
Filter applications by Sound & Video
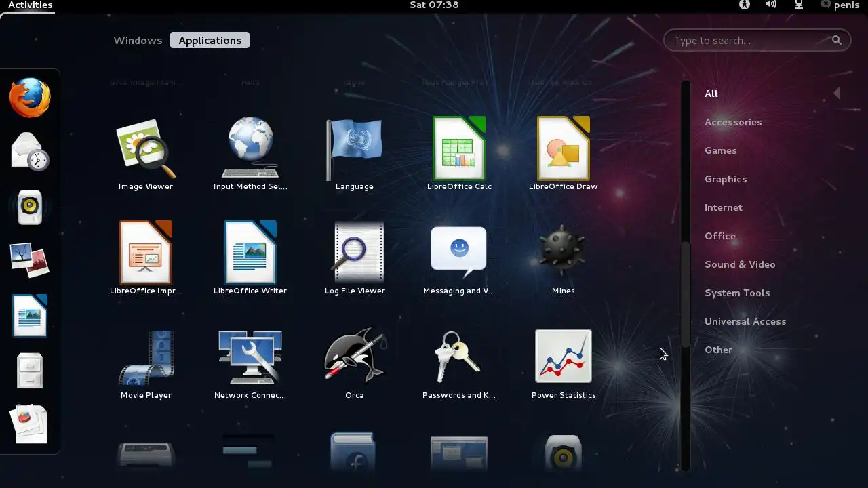[739, 264]
